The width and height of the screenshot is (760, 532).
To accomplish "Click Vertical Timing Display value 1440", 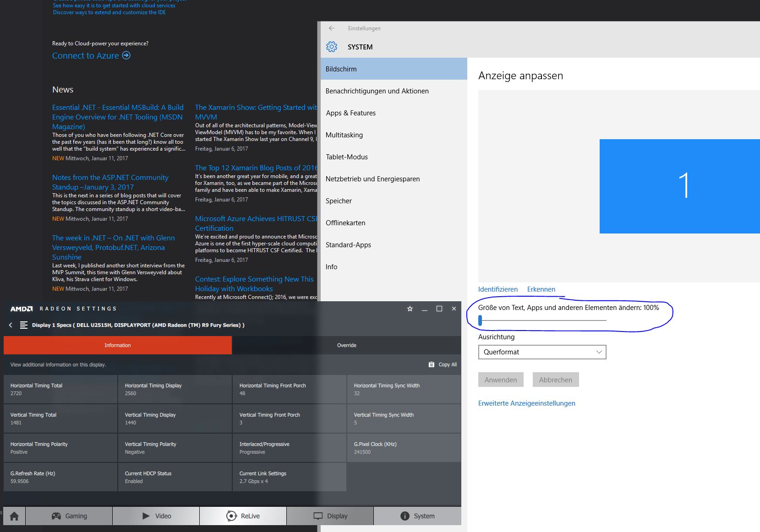I will coord(131,423).
